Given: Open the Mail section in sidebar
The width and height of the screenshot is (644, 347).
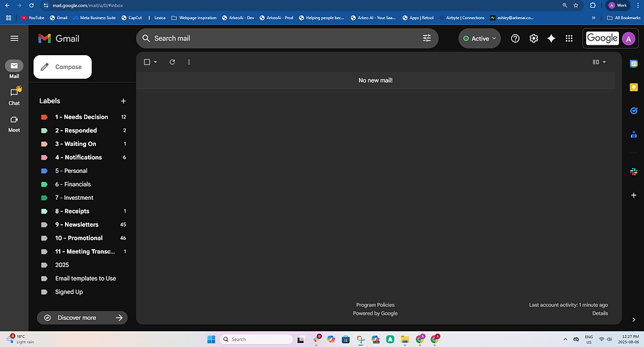Looking at the screenshot, I should [14, 70].
